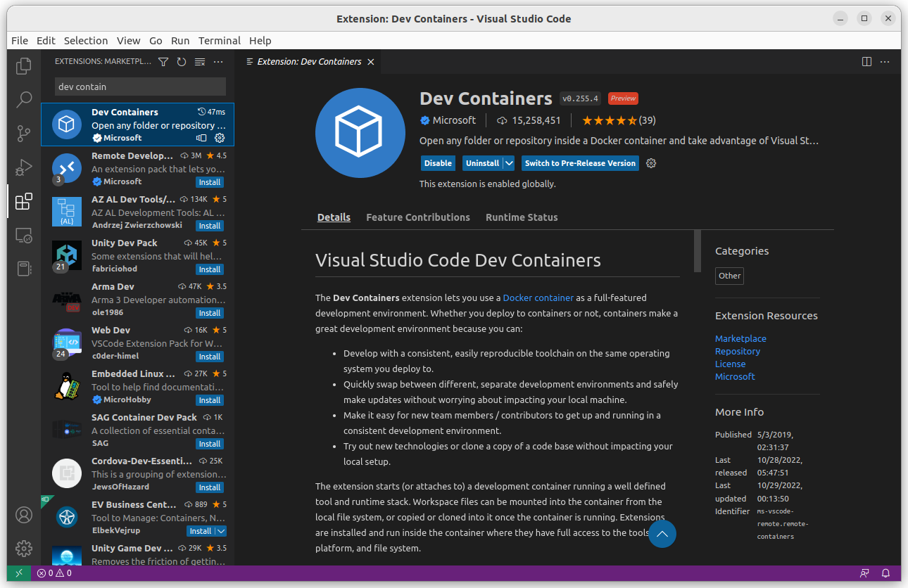The height and width of the screenshot is (588, 908).
Task: Open manage gear on Dev Containers list item
Action: point(220,138)
